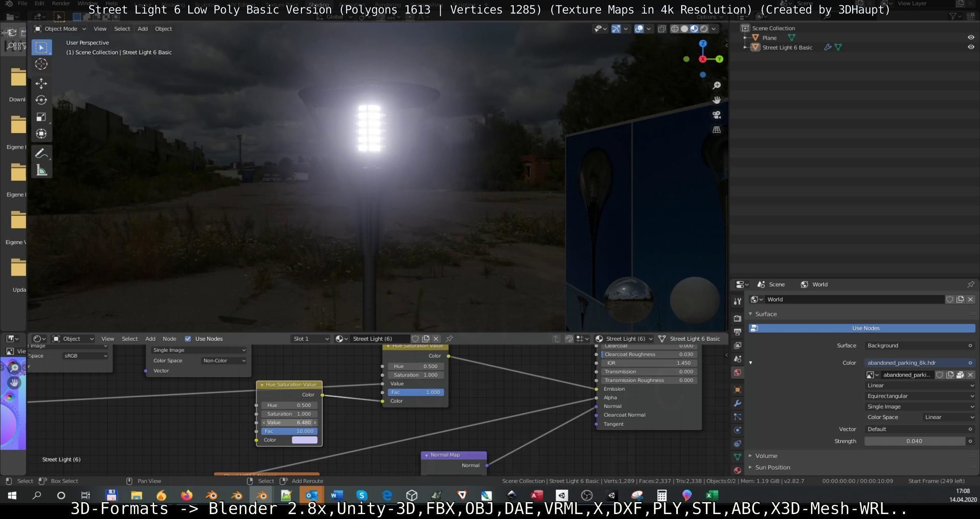Open the Object Mode dropdown
980x519 pixels.
[60, 29]
